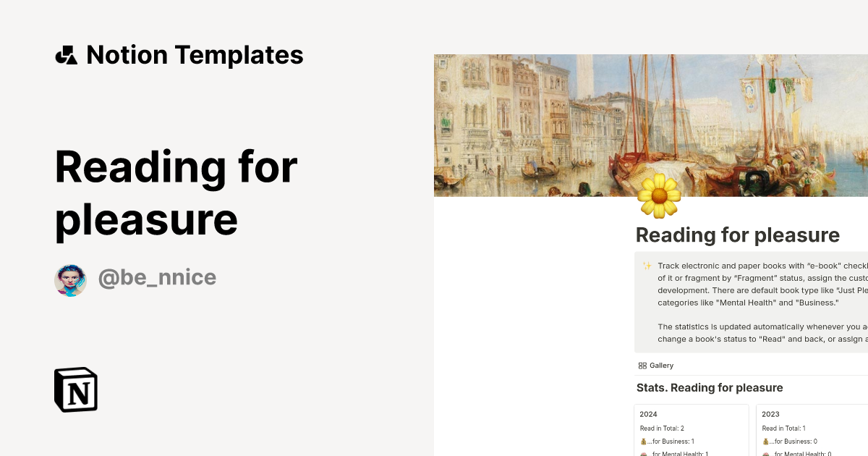Open the black Notion logo bottom left
This screenshot has height=456, width=868.
75,390
